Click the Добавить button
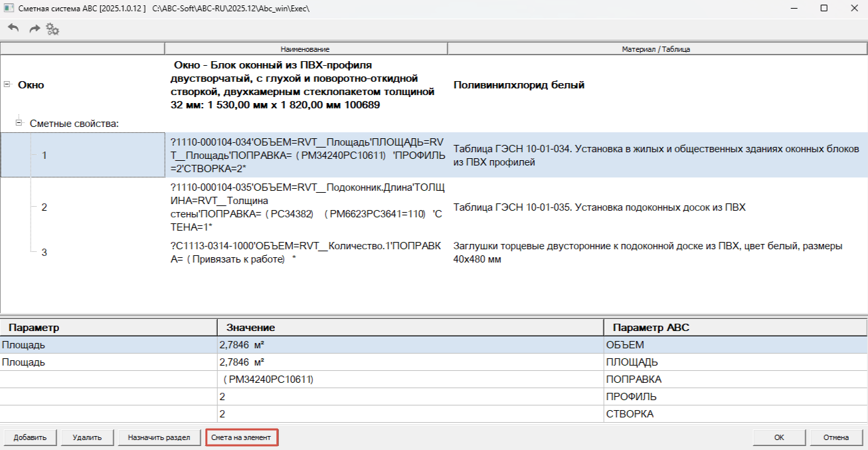Viewport: 868px width, 450px height. (30, 437)
